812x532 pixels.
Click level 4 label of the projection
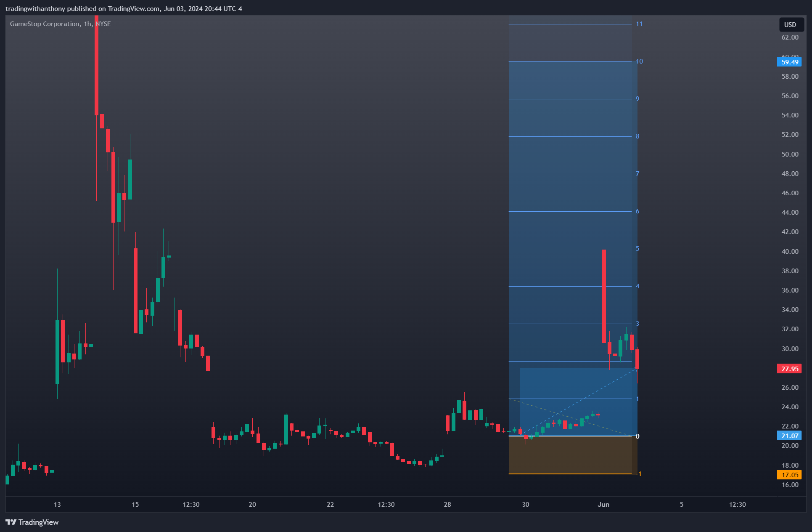pos(637,286)
